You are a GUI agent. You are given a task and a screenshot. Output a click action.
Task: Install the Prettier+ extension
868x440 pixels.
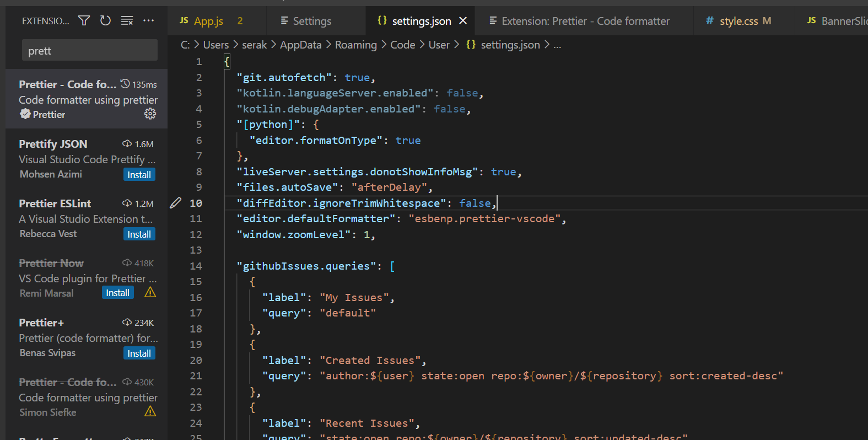139,353
